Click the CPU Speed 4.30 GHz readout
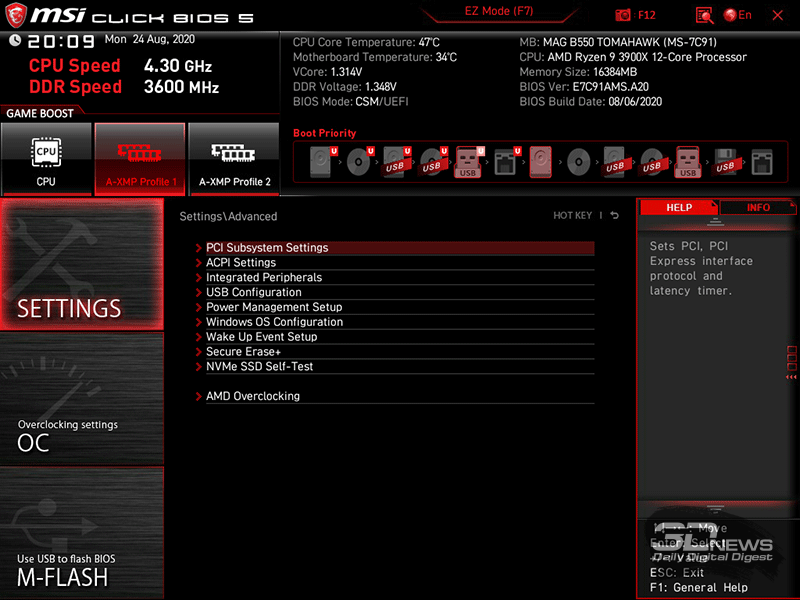Image resolution: width=800 pixels, height=600 pixels. click(x=120, y=66)
